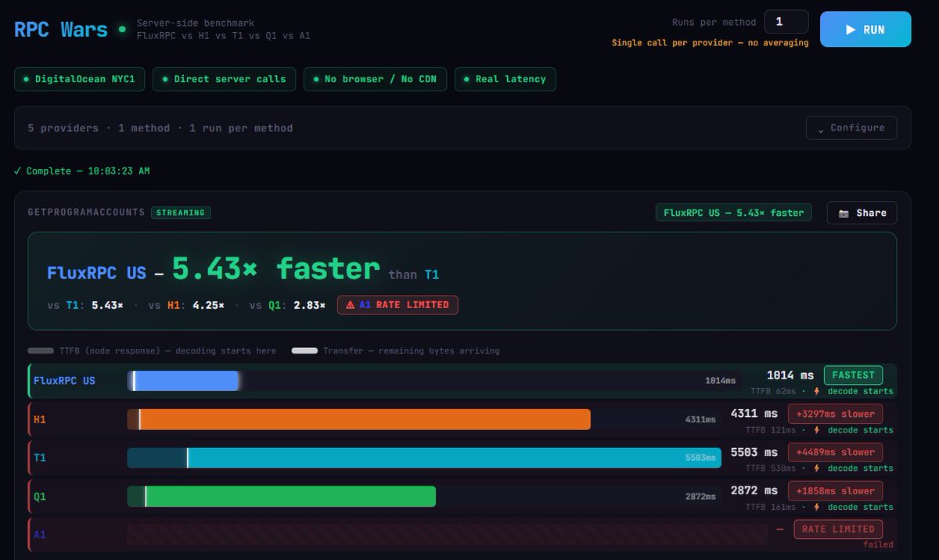The height and width of the screenshot is (560, 939).
Task: Click the STREAMING tag
Action: tap(181, 212)
